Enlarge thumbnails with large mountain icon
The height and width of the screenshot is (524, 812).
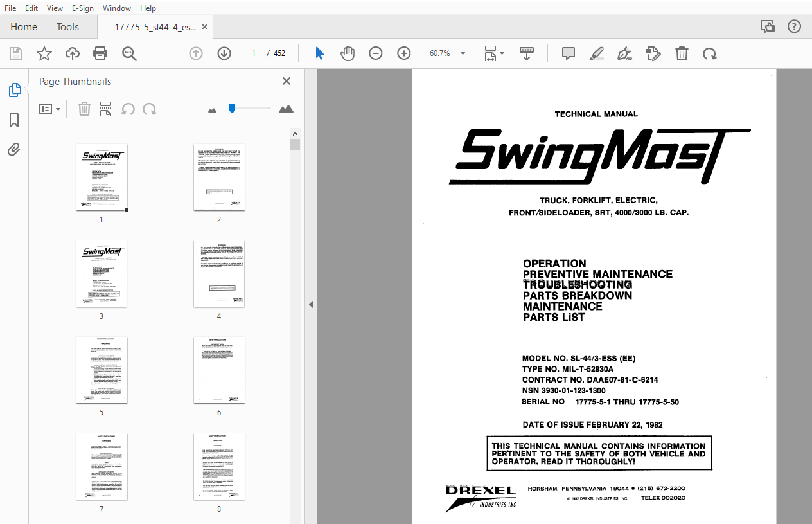(x=286, y=109)
